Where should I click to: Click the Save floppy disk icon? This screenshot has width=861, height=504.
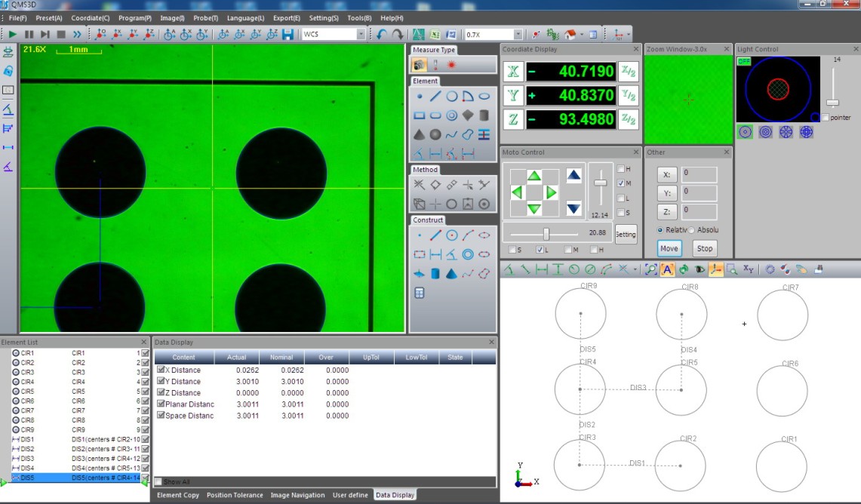288,34
